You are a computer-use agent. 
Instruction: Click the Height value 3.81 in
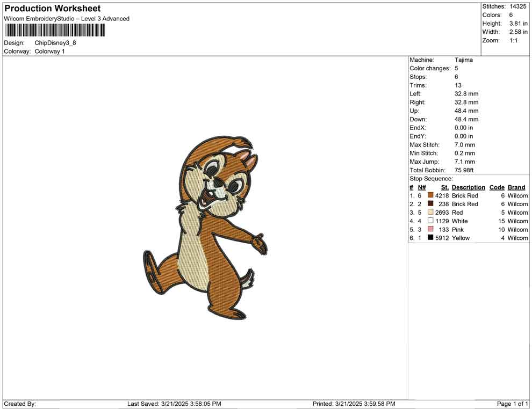coord(519,24)
